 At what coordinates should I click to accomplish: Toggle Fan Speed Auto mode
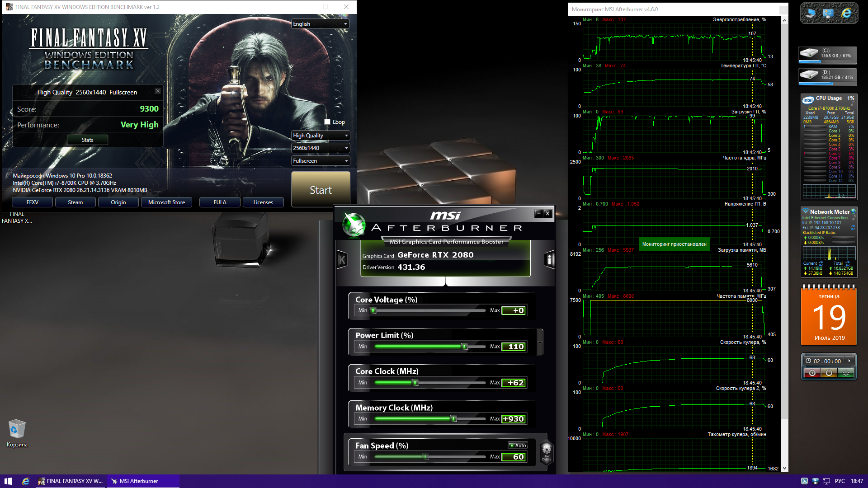518,446
